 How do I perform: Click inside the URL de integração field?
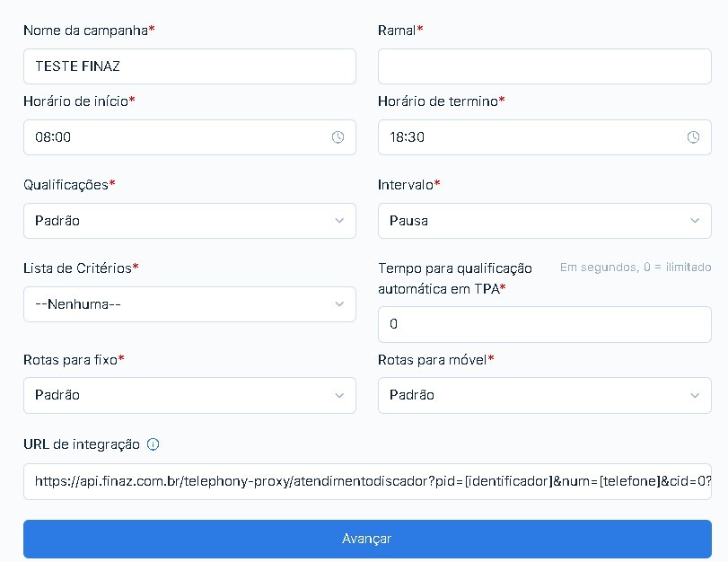click(367, 481)
